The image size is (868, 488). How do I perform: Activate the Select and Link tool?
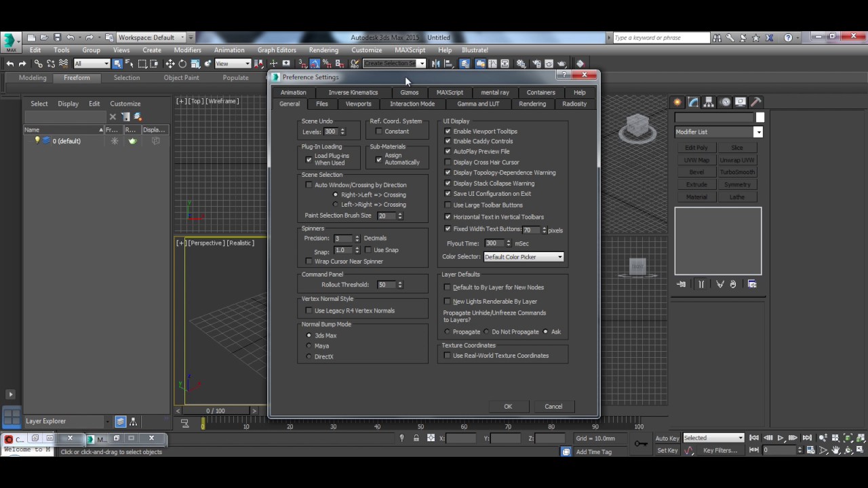point(39,64)
